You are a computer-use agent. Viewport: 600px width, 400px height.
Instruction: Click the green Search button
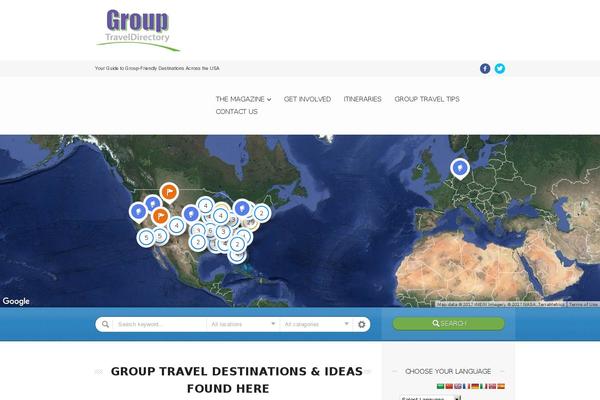tap(448, 323)
